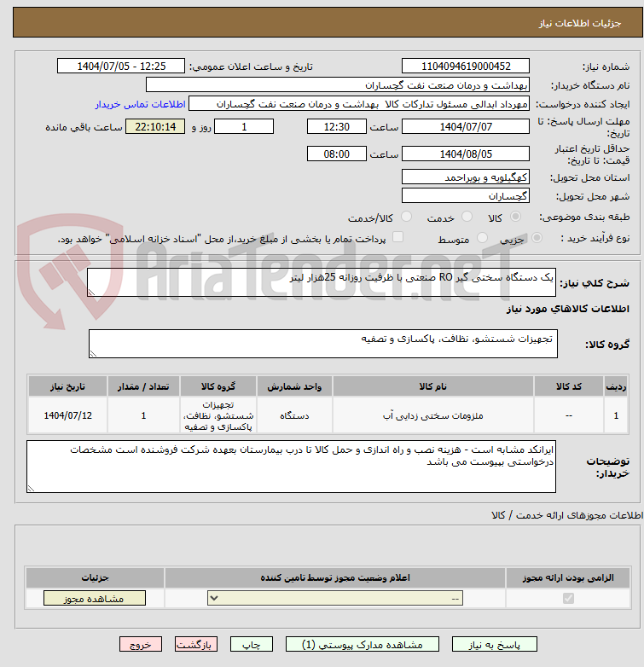Expand the license status dropdown
This screenshot has width=644, height=667.
336,599
